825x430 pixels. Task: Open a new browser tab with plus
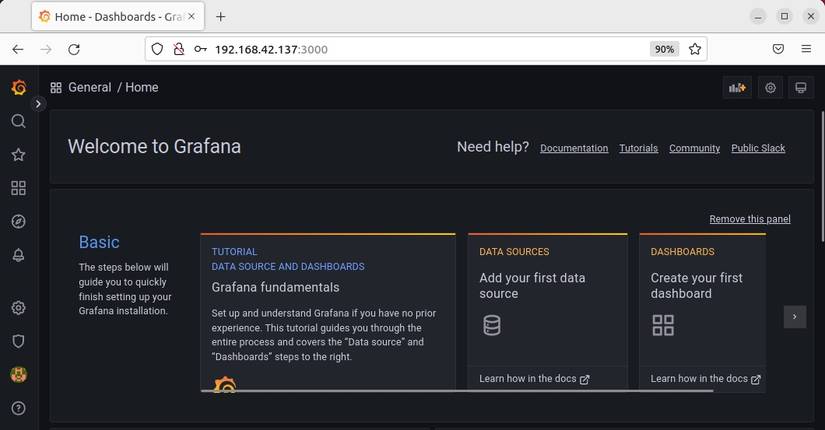pyautogui.click(x=220, y=17)
